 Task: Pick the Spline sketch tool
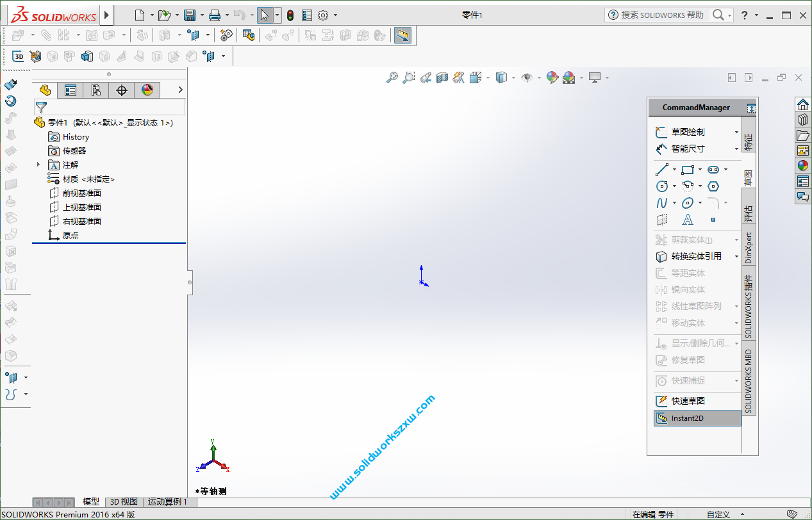661,202
